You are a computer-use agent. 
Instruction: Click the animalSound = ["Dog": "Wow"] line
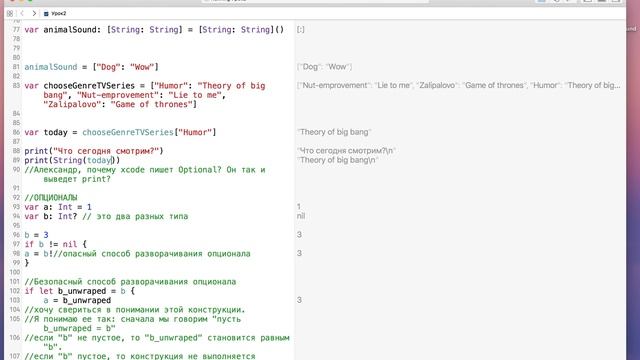[x=91, y=67]
